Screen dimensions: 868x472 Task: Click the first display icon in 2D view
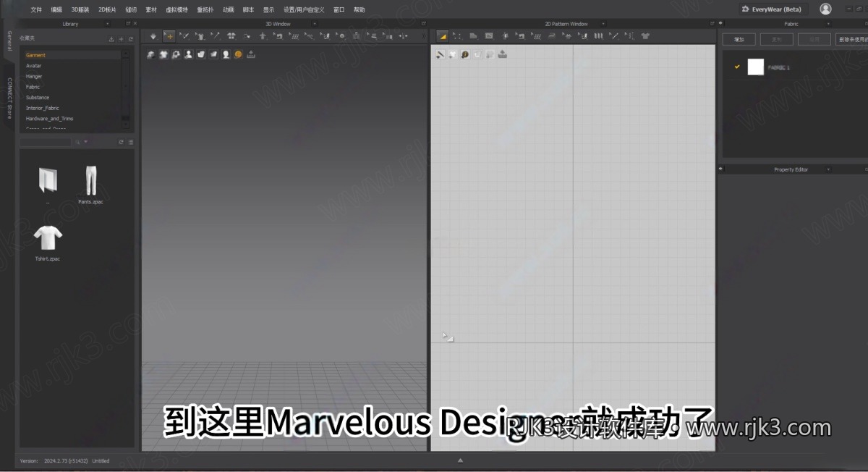point(440,54)
